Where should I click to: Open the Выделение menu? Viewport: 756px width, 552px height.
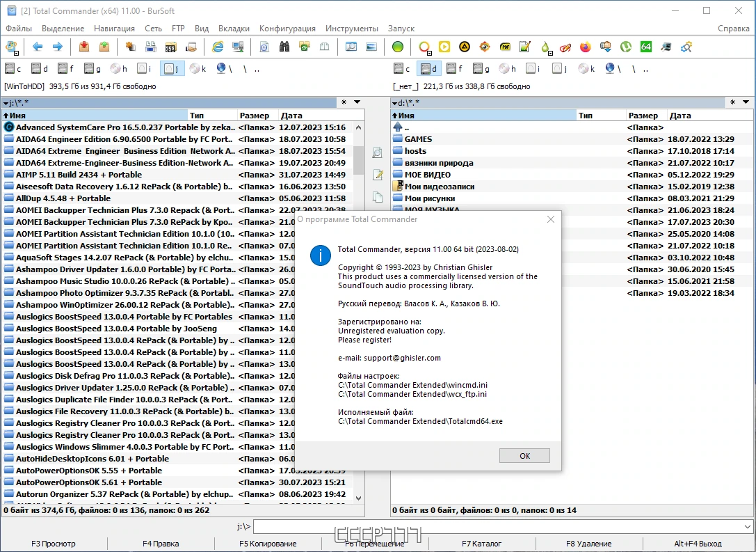point(63,29)
